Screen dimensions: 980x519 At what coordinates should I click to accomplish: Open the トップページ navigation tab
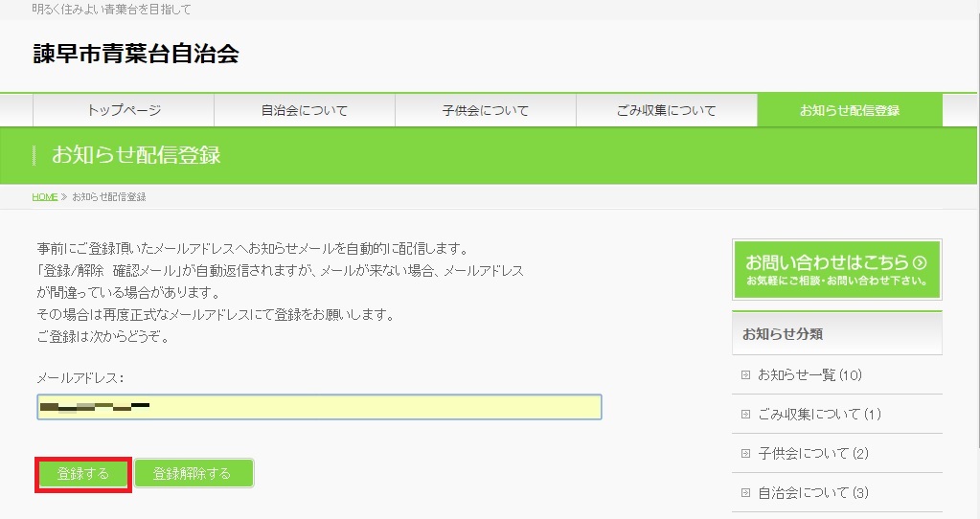[x=124, y=110]
